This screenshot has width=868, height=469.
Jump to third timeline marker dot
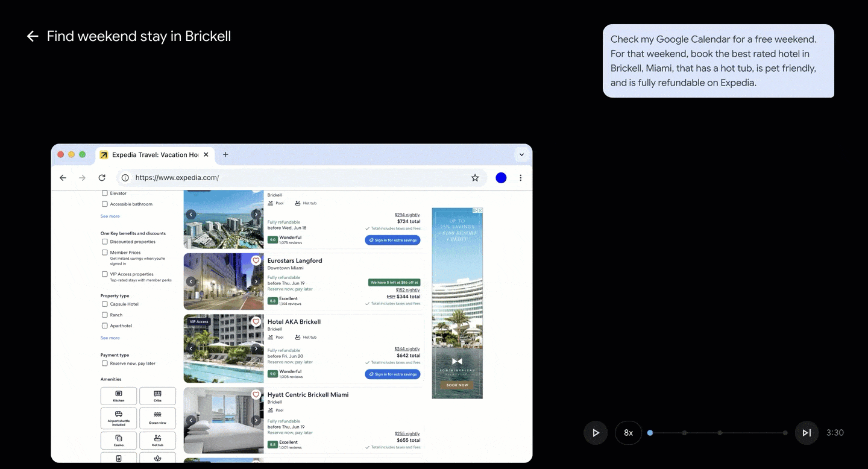pos(720,433)
